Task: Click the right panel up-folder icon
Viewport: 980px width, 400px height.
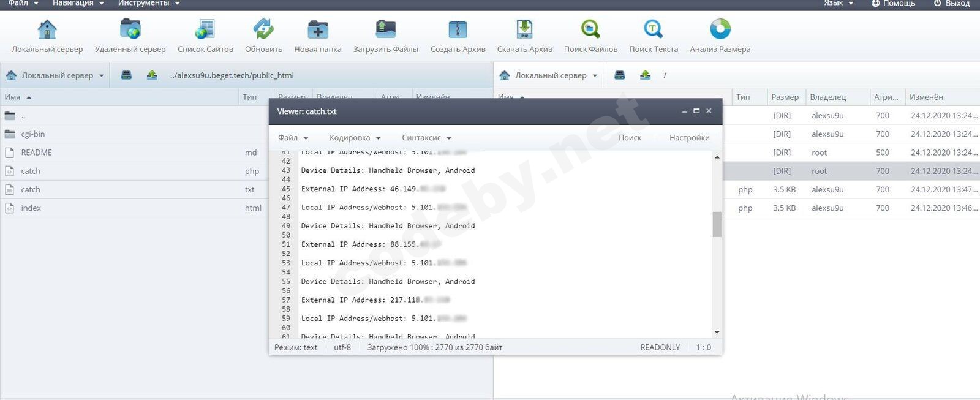Action: tap(646, 75)
